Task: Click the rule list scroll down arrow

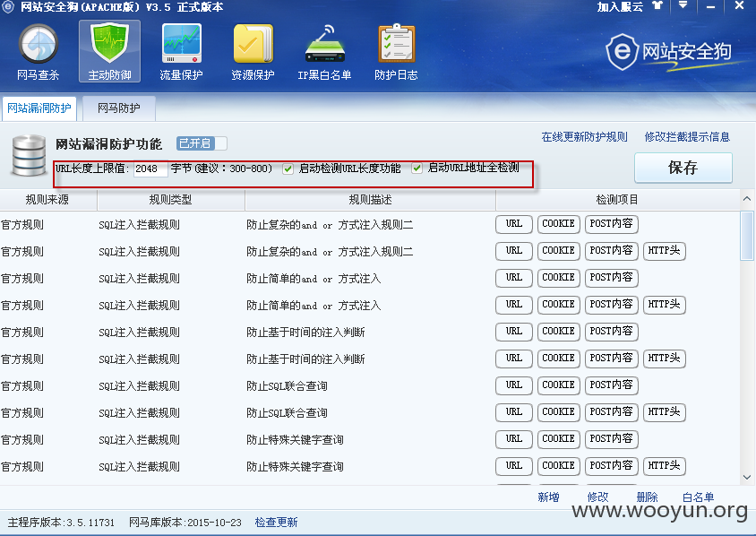Action: [747, 477]
